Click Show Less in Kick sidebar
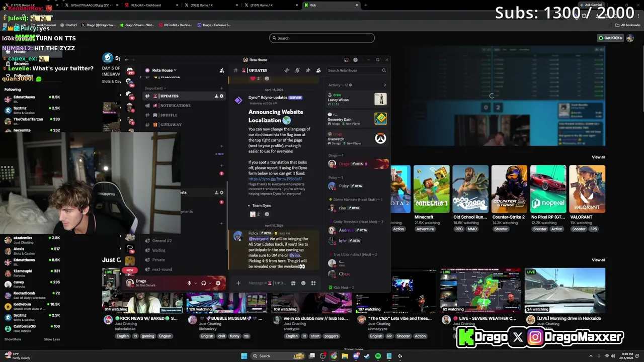 pos(52,339)
